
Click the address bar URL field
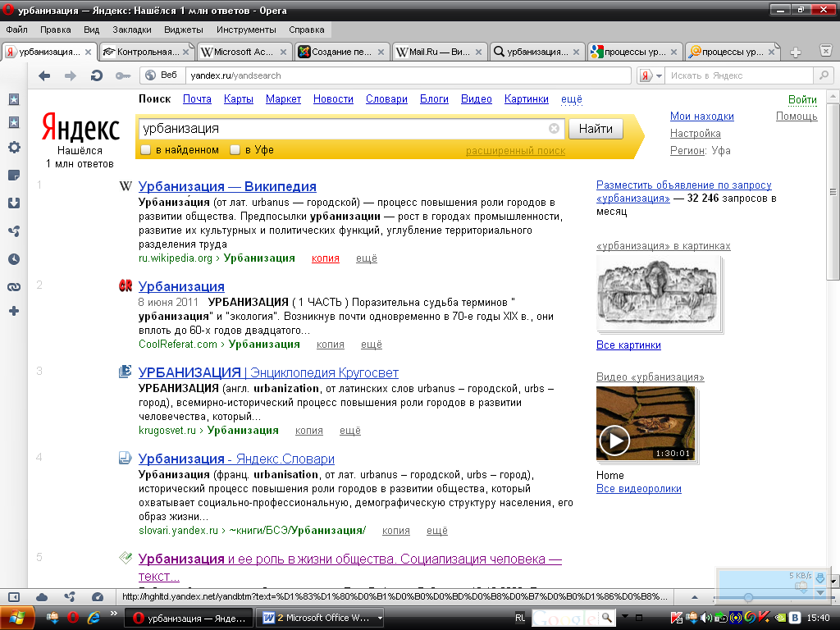409,75
